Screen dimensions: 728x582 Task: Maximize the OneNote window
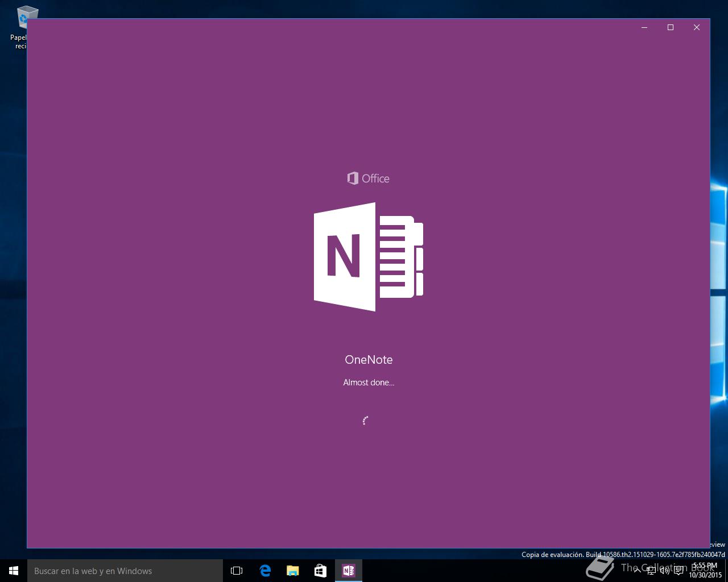coord(671,27)
